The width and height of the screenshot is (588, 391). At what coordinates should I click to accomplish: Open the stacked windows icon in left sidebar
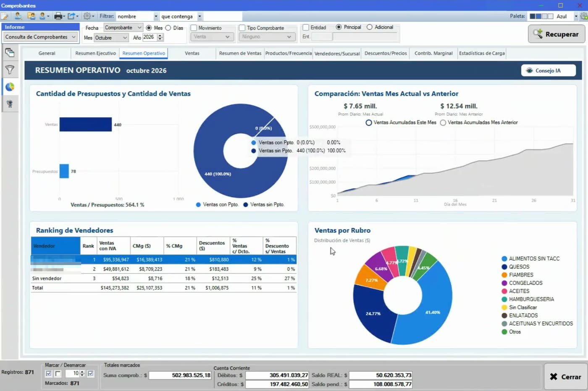[x=10, y=53]
